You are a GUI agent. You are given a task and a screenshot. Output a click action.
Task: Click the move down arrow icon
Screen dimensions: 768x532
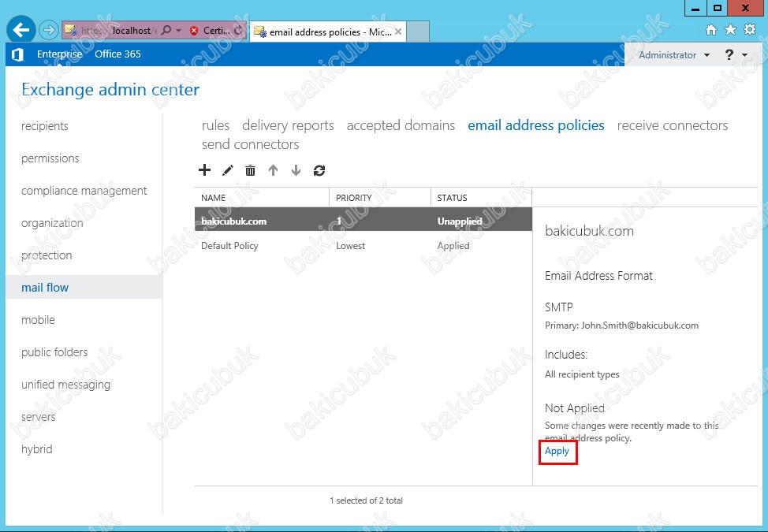(x=296, y=170)
